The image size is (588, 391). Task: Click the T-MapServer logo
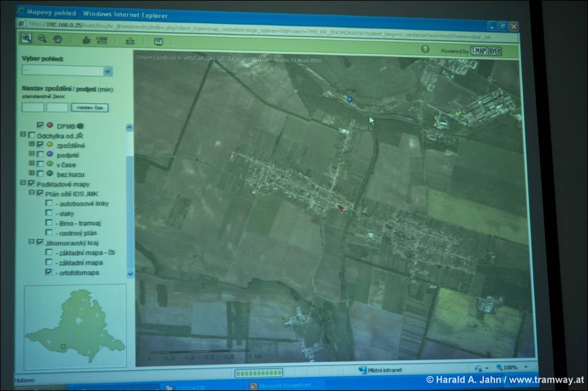click(x=485, y=51)
